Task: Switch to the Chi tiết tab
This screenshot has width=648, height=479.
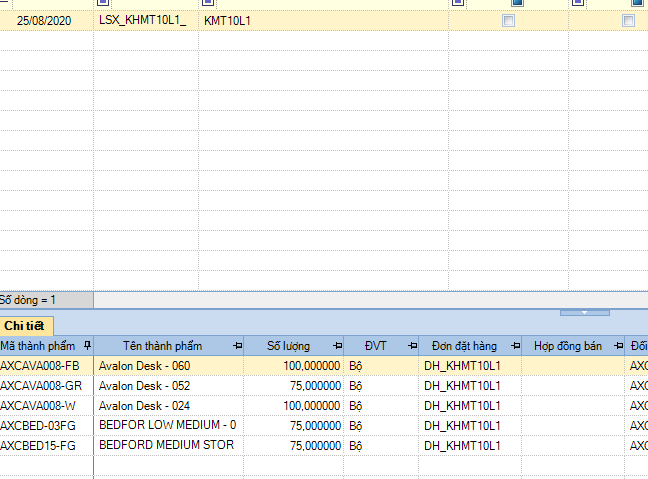Action: coord(25,325)
